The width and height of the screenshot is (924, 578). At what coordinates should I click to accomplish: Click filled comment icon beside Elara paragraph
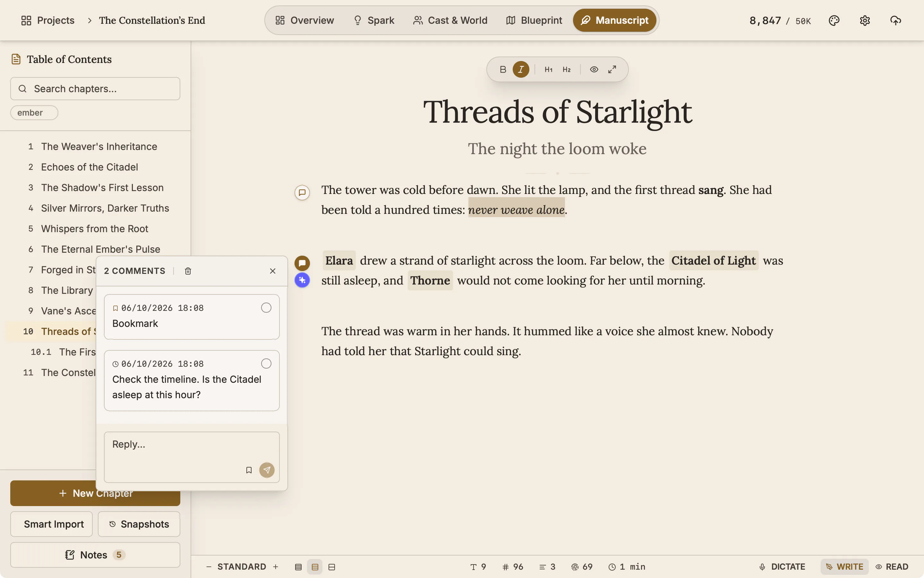pos(302,263)
